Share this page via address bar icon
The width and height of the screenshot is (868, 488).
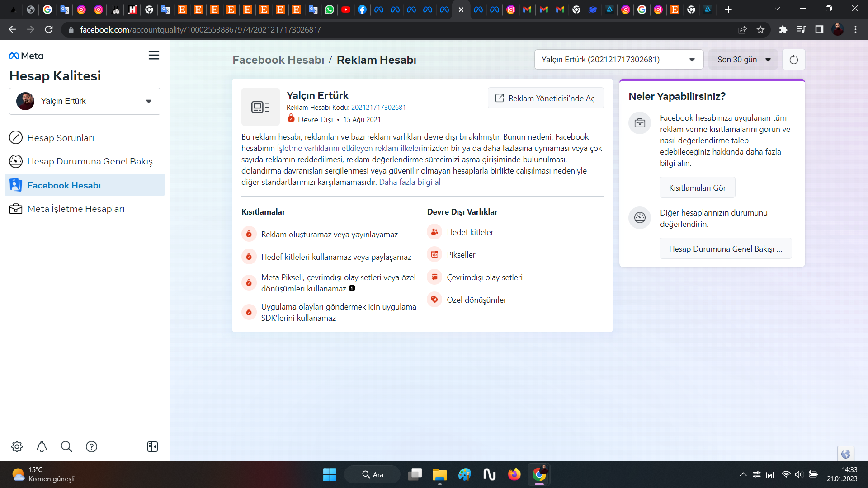pos(742,29)
